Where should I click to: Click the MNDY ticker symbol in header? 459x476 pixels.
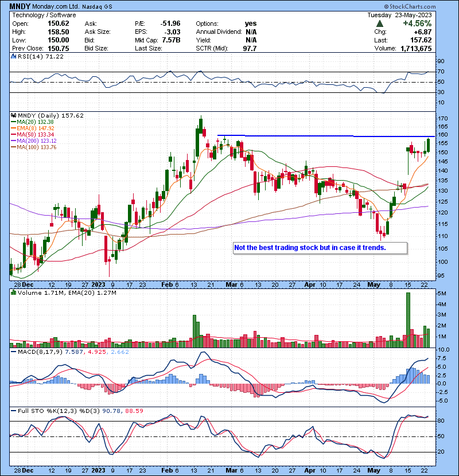tap(20, 6)
